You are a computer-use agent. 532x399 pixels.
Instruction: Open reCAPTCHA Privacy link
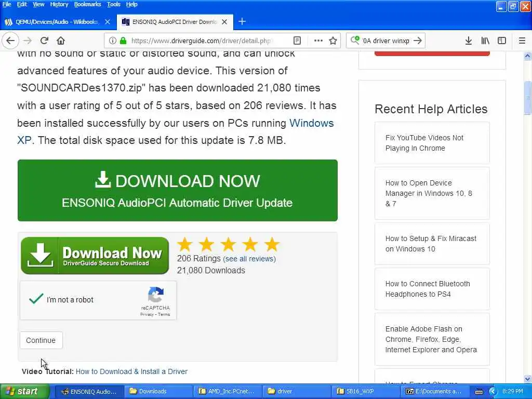(147, 314)
